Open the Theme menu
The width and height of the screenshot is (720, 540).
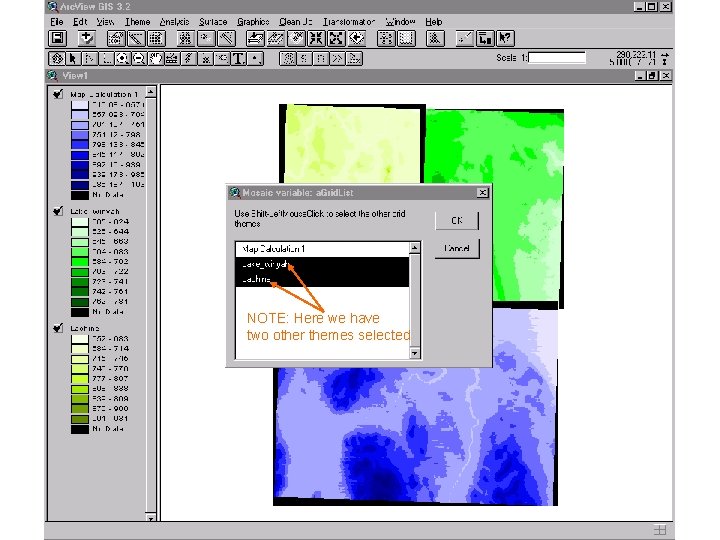click(137, 22)
